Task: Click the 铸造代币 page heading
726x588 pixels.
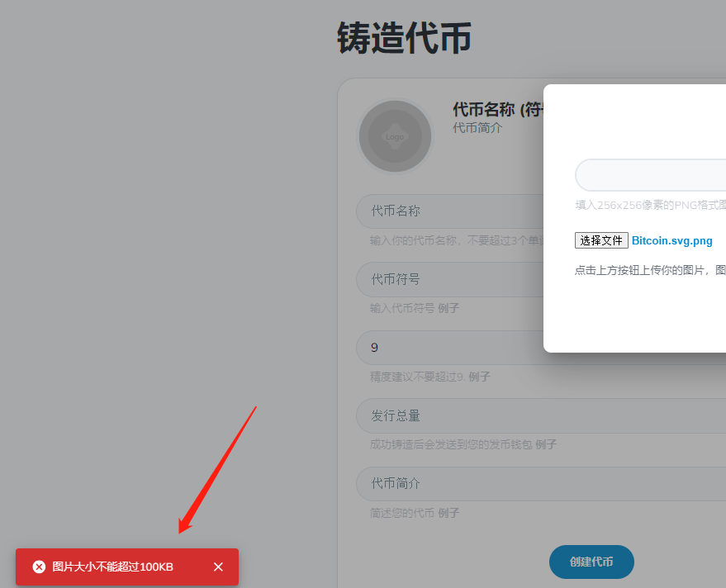Action: pos(404,39)
